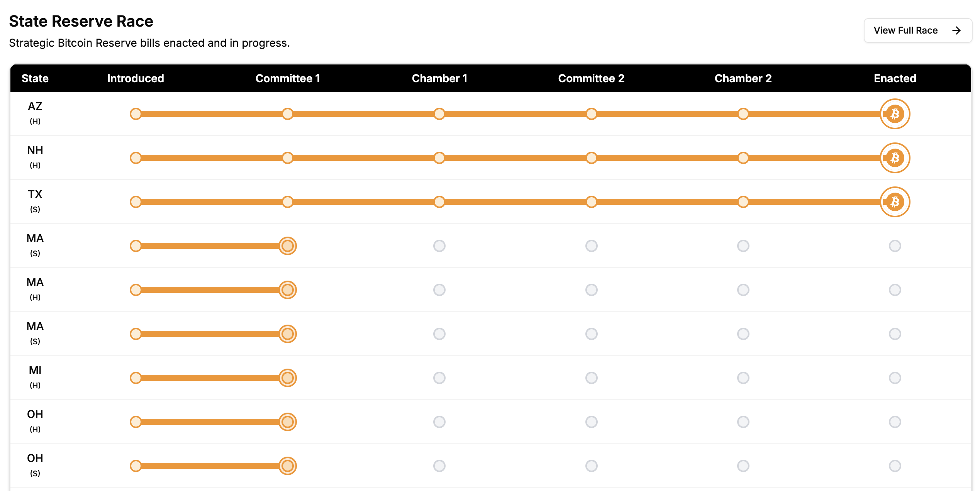
Task: Click the OH (S) grey Chamber 1 circle
Action: [439, 466]
